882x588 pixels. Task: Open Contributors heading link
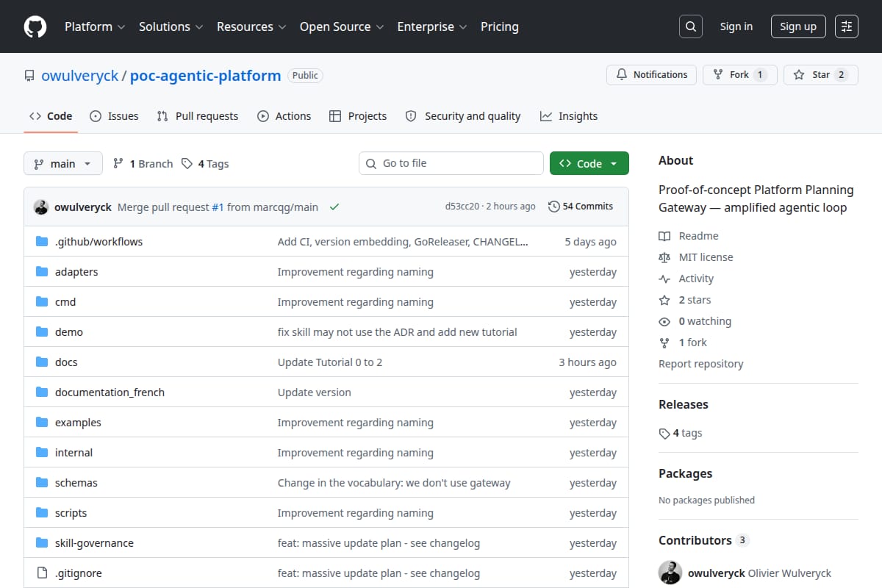pyautogui.click(x=703, y=540)
